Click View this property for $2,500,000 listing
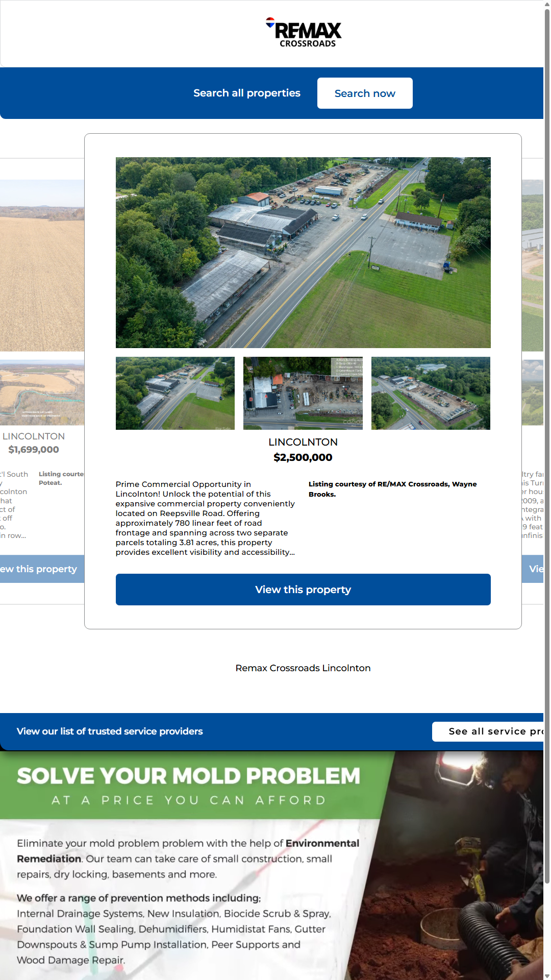This screenshot has height=980, width=551. pyautogui.click(x=303, y=590)
